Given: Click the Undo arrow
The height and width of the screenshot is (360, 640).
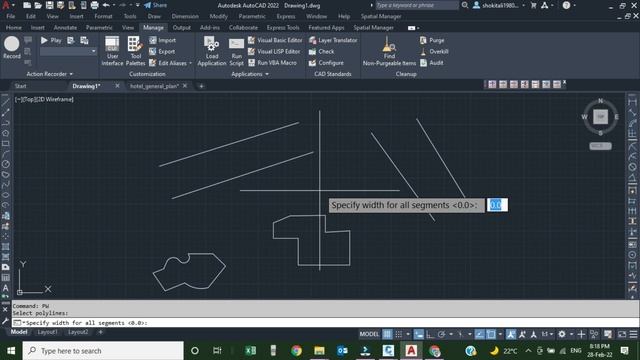Looking at the screenshot, I should 106,5.
